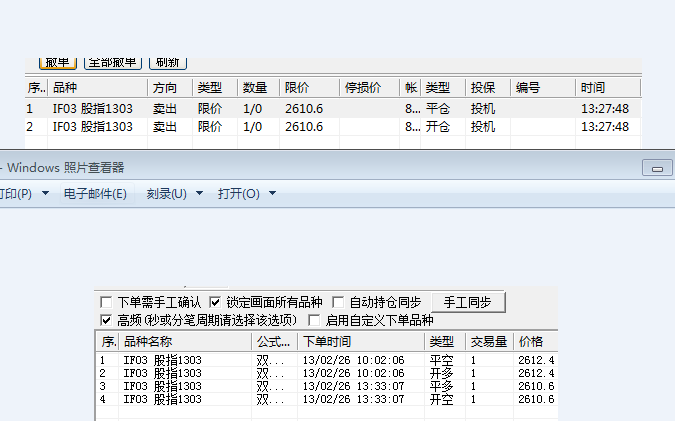675x421 pixels.
Task: Expand the 刻录(U) burn dropdown
Action: click(x=174, y=193)
